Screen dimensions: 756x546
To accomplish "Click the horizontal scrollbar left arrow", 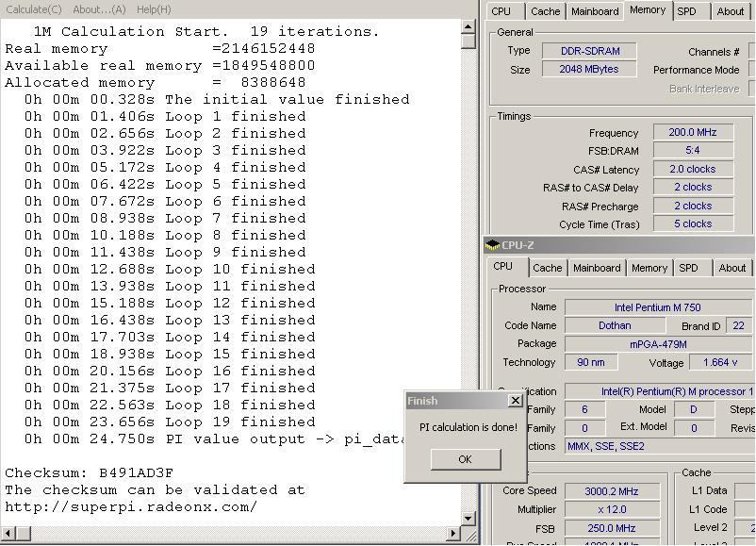I will (8, 534).
